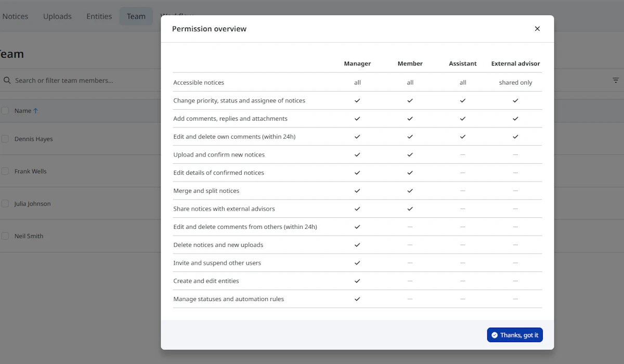The image size is (624, 364).
Task: Click Manager checkmark for Manage statuses row
Action: tap(357, 299)
